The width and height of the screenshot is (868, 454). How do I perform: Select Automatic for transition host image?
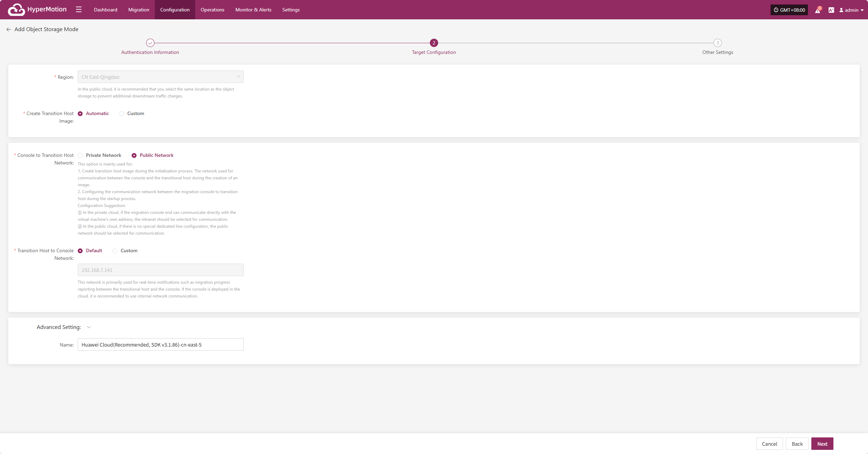point(93,113)
